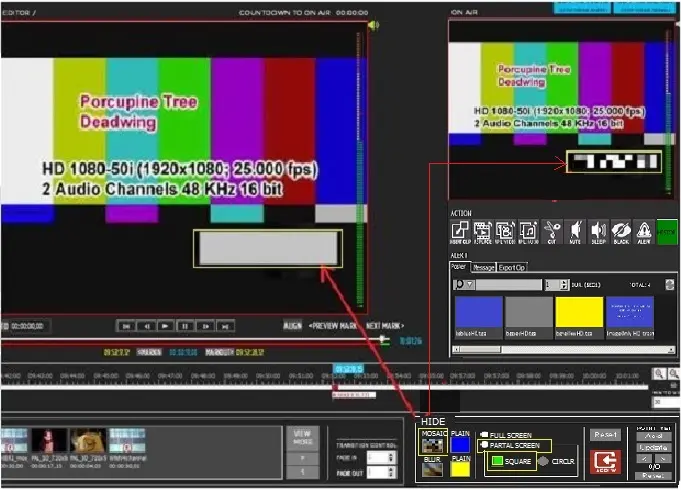Image resolution: width=681 pixels, height=490 pixels.
Task: Select the PARTIAL SCREEN radio option
Action: [483, 445]
